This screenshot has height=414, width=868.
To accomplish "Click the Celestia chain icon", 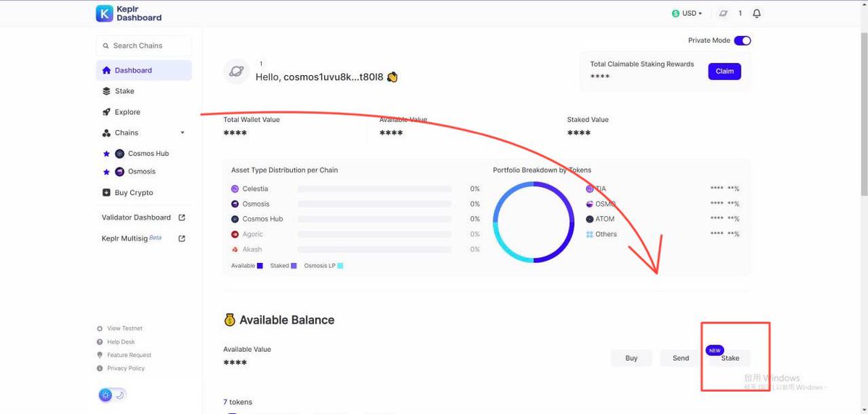I will [235, 189].
